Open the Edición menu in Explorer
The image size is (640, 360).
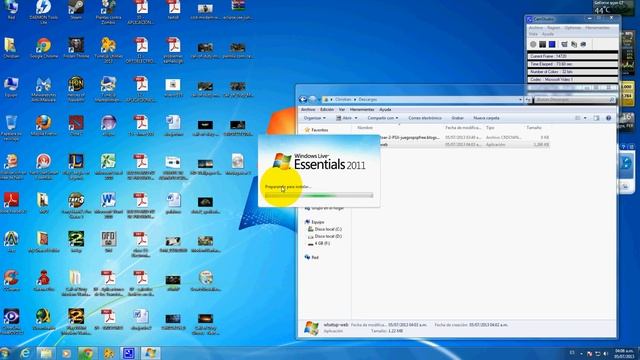327,109
